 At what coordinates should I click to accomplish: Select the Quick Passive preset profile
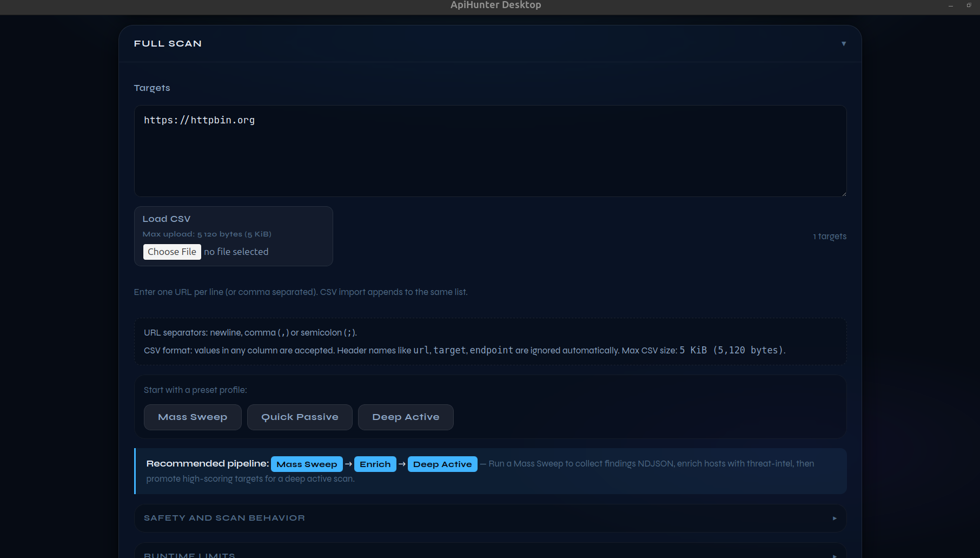300,417
